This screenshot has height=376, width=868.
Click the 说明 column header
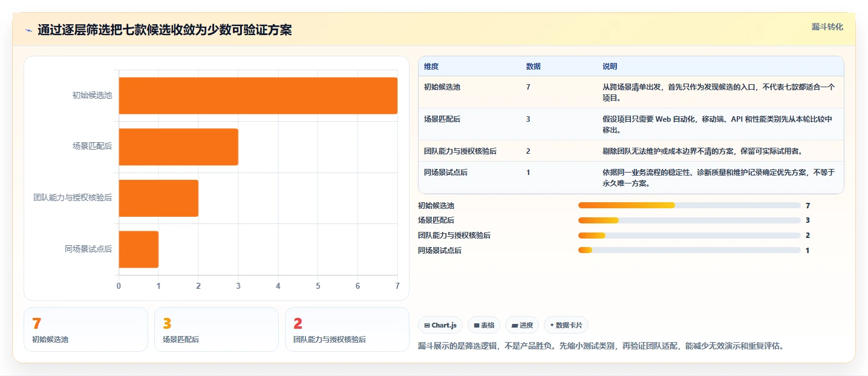610,66
